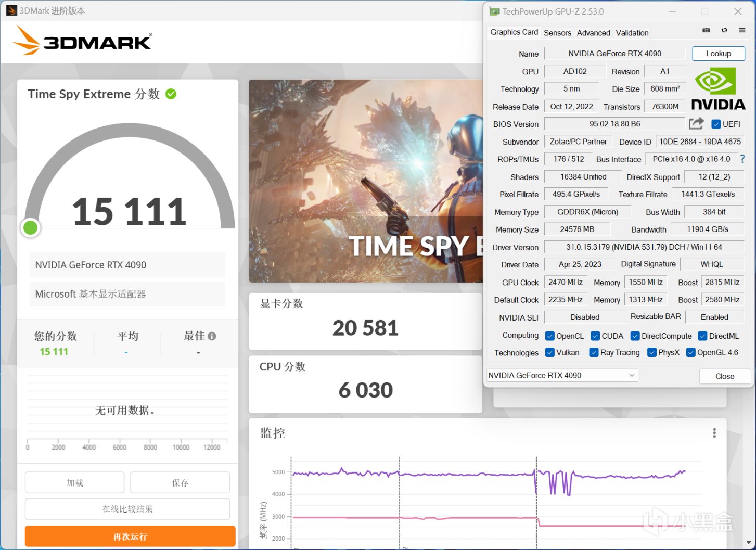Image resolution: width=756 pixels, height=550 pixels.
Task: Click the Lookup button
Action: pos(719,54)
